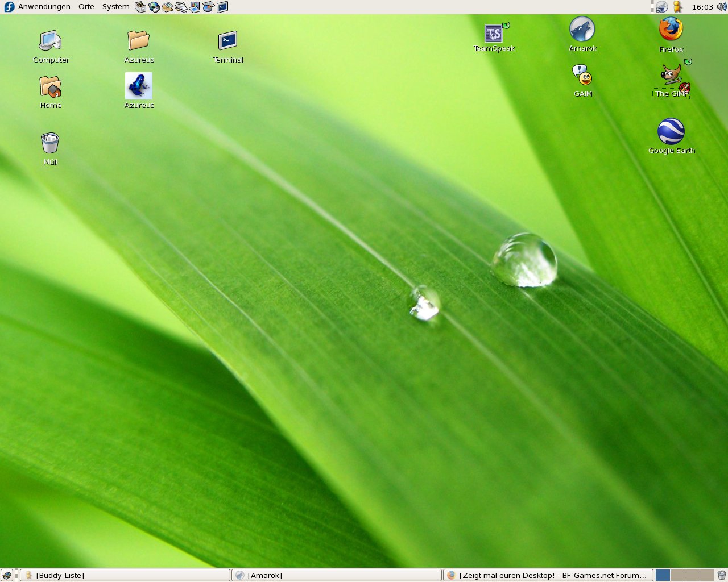Screen dimensions: 728x582
Task: Switch to the second workspace in switcher
Action: (x=677, y=575)
